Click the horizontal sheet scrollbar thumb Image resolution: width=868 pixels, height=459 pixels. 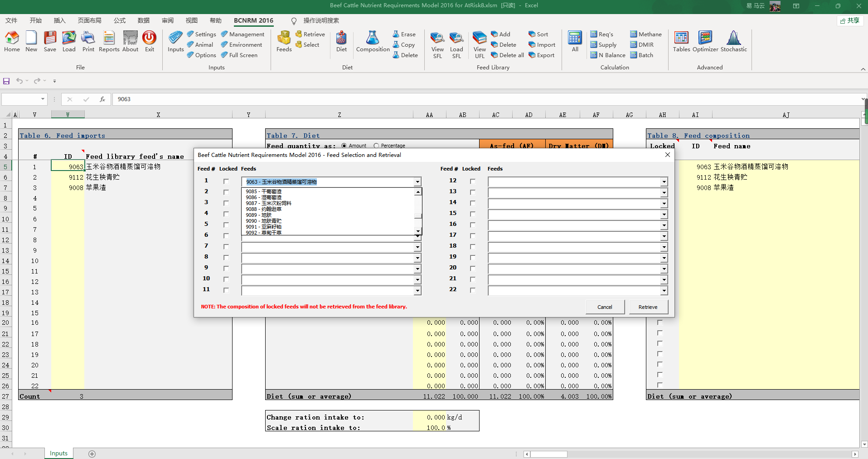click(x=549, y=454)
